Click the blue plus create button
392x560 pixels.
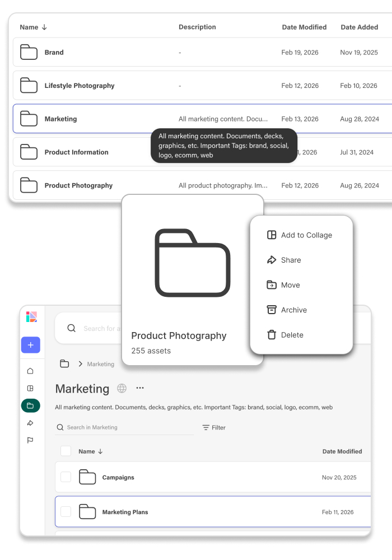pos(31,345)
